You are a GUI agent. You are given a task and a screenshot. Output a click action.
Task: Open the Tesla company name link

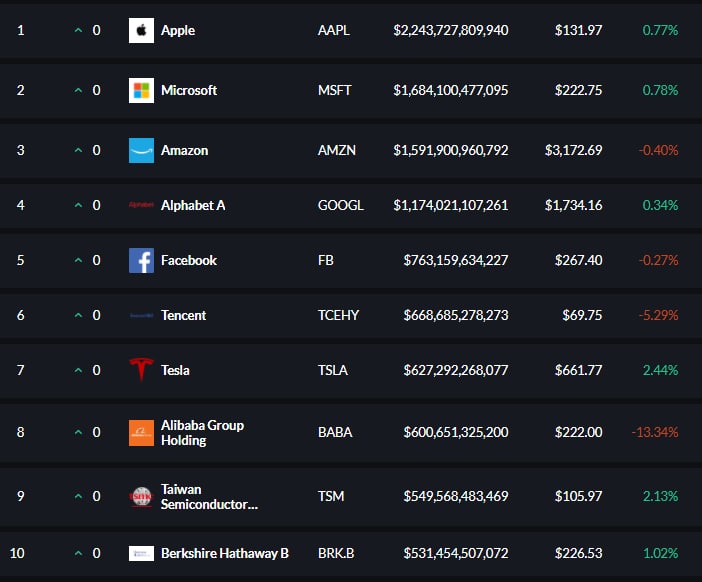tap(175, 371)
